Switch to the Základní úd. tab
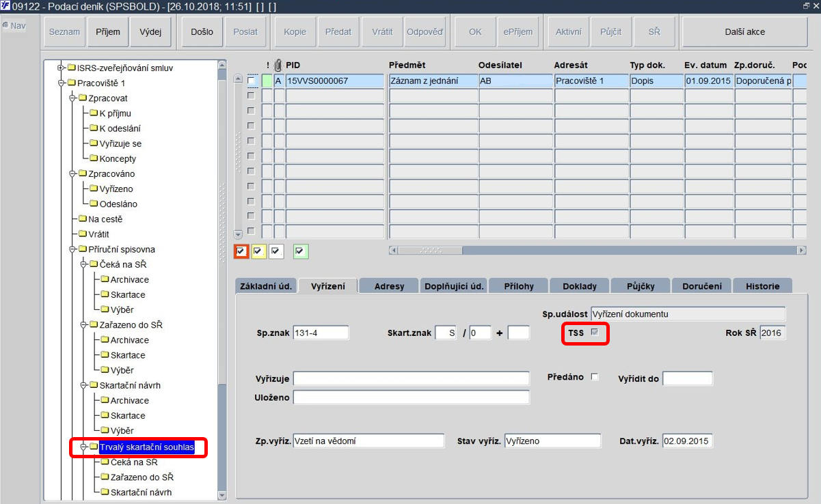The width and height of the screenshot is (821, 504). click(x=265, y=286)
